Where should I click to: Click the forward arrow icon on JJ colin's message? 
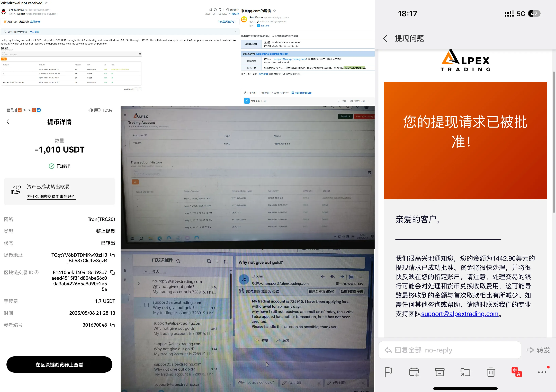coord(342,277)
